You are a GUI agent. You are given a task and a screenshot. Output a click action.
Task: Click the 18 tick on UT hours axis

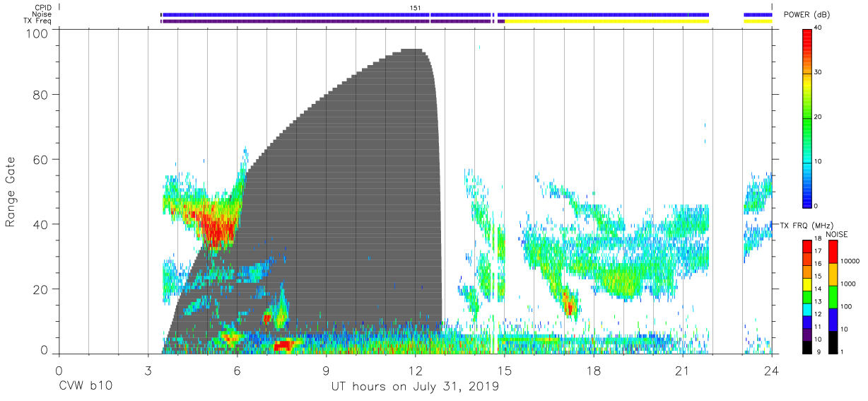[594, 369]
